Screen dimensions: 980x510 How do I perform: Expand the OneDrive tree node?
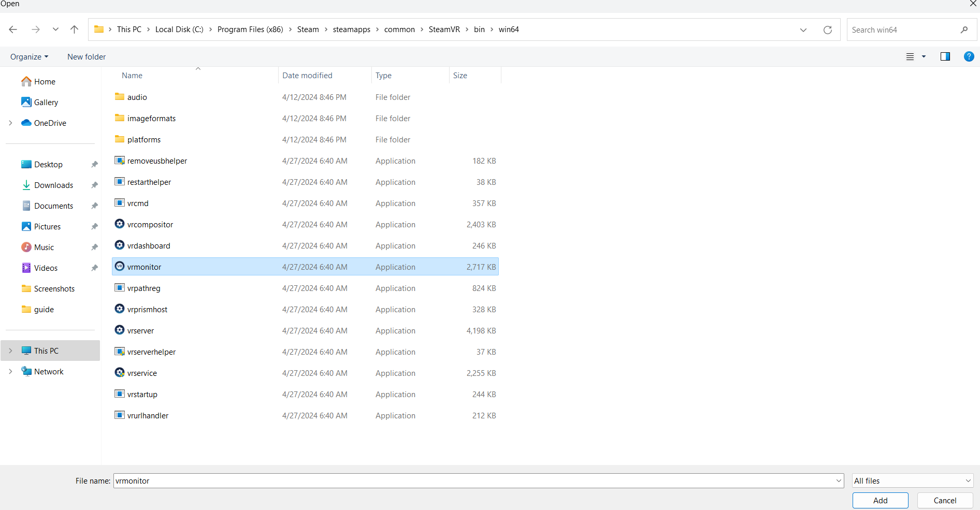click(11, 123)
